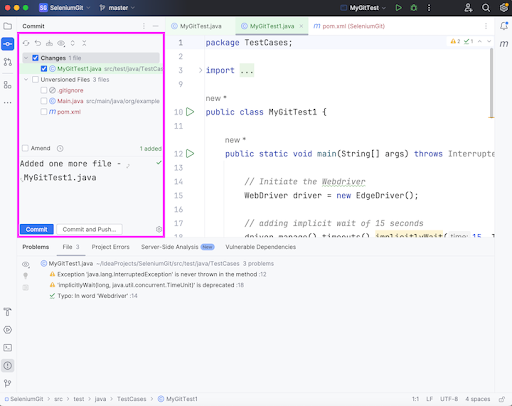Open more run actions vertical dots
This screenshot has height=406, width=512.
(x=429, y=8)
